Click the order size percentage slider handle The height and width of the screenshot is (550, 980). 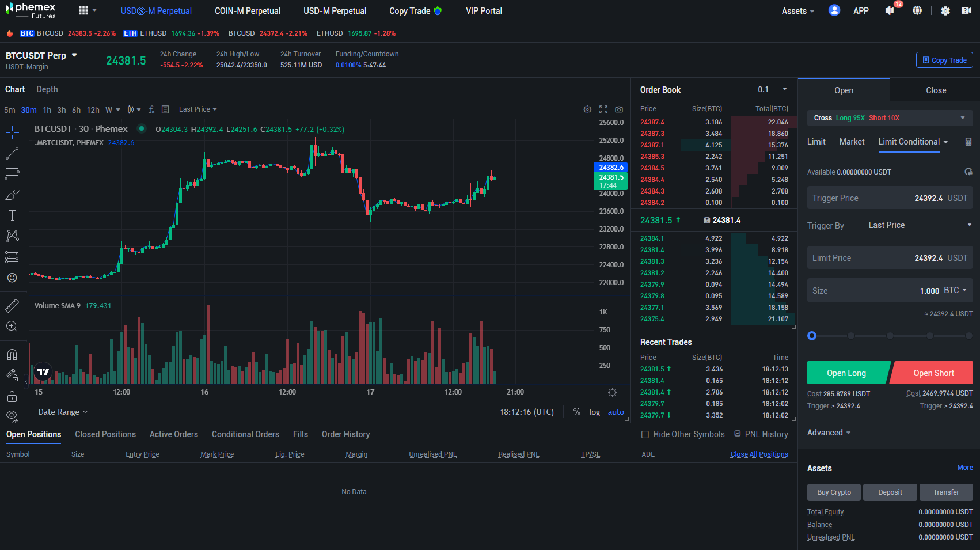[812, 336]
